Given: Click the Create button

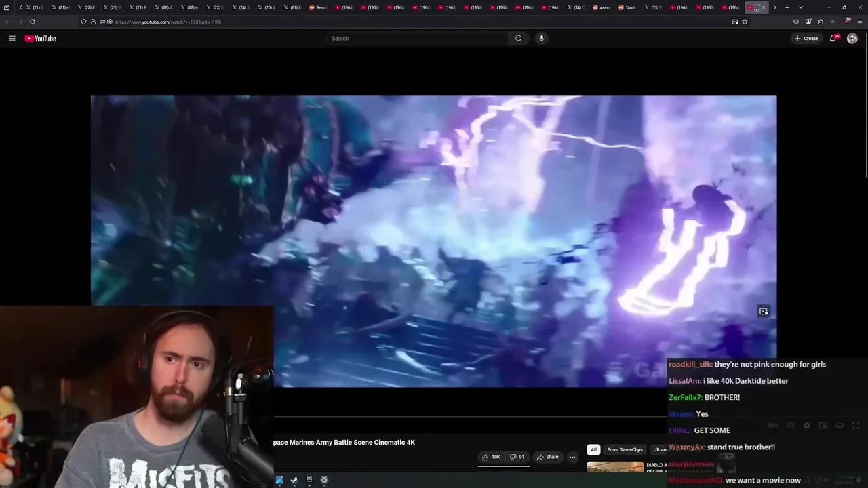Looking at the screenshot, I should click(806, 39).
